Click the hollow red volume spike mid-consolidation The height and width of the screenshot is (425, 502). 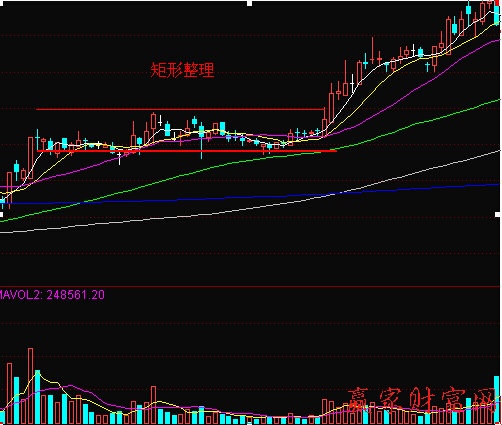[153, 405]
